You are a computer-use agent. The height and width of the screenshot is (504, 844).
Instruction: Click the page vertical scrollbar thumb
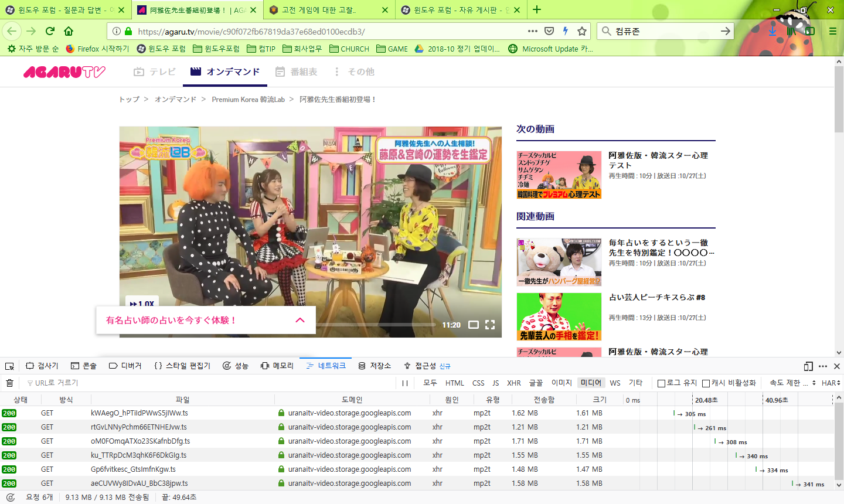[839, 100]
